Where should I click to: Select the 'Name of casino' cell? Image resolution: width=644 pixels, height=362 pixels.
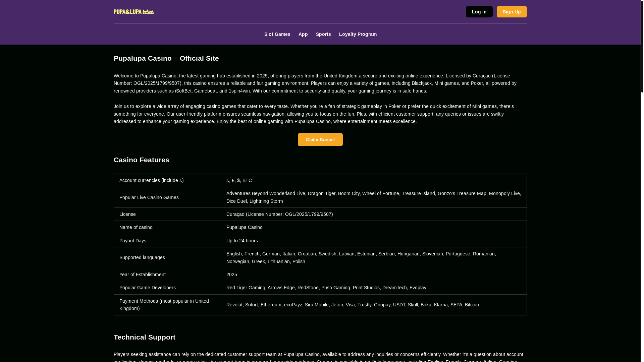point(167,227)
